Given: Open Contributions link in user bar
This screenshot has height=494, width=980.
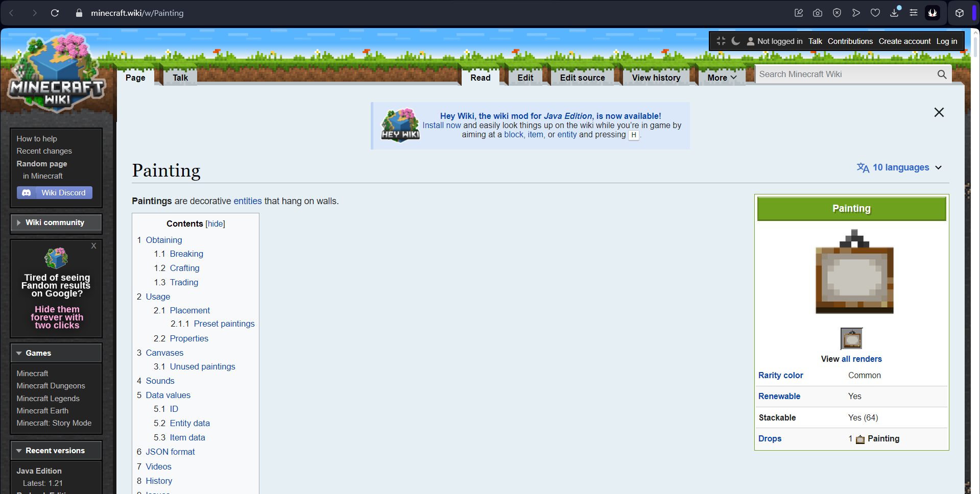Looking at the screenshot, I should click(850, 41).
